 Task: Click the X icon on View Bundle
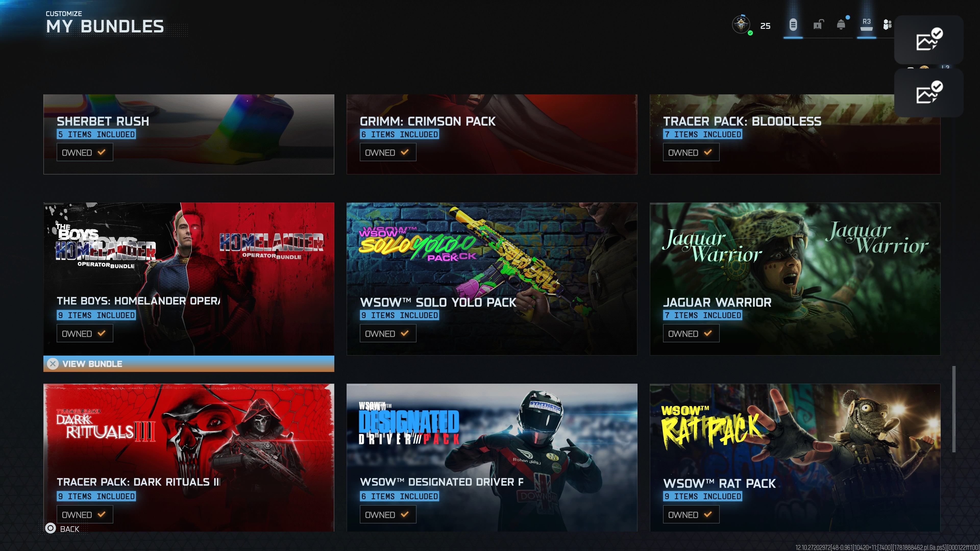pos(53,364)
